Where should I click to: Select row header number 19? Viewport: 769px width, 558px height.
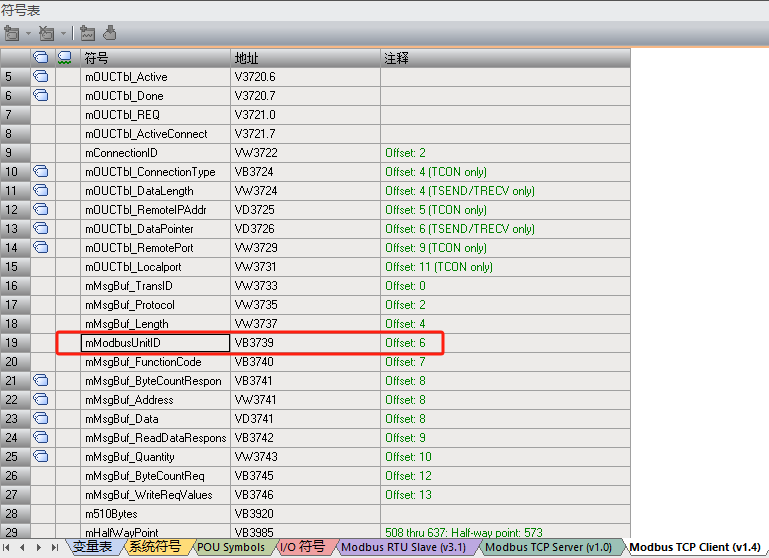15,342
